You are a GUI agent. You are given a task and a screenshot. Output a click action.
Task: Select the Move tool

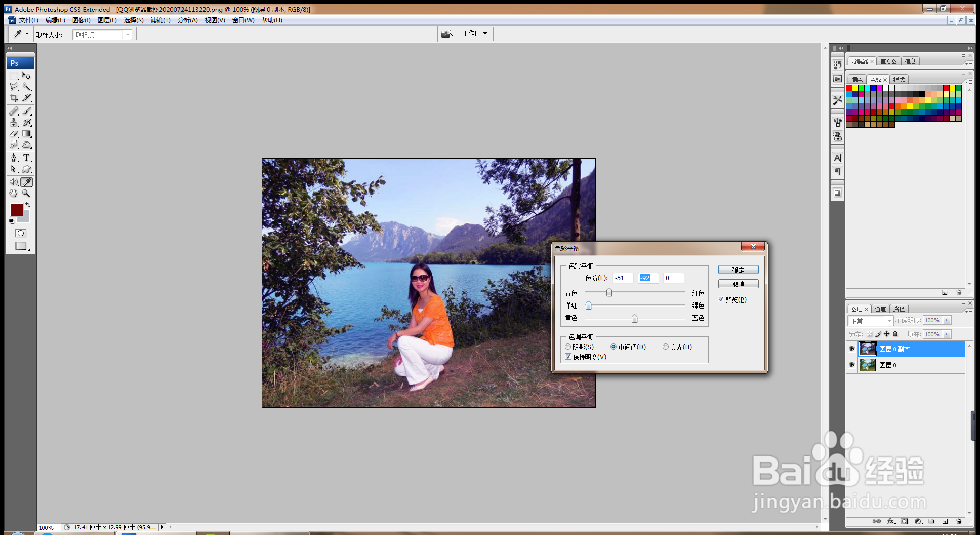[x=27, y=75]
